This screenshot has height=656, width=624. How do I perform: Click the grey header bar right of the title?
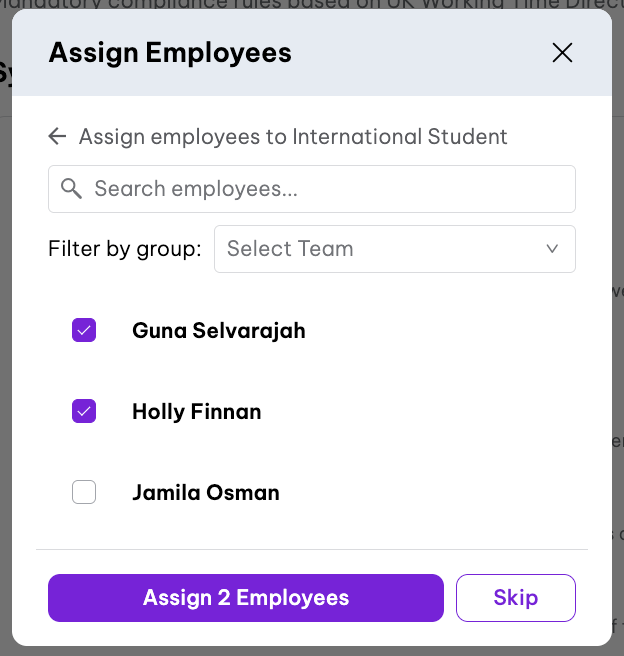coord(420,53)
